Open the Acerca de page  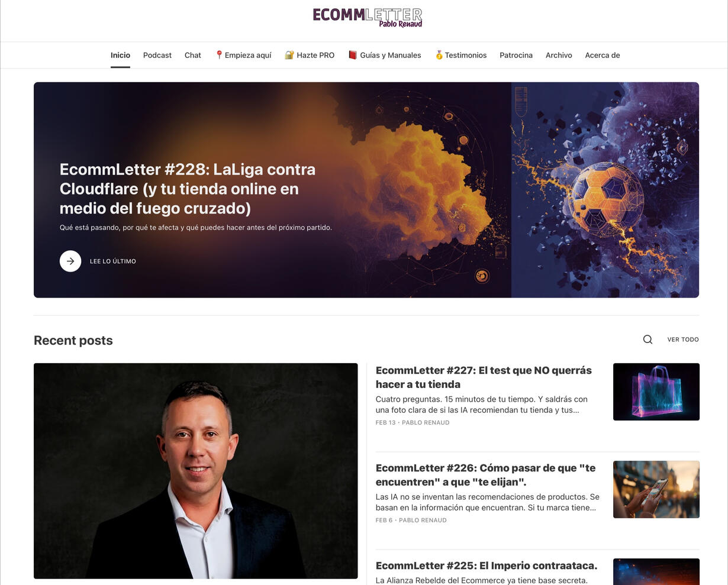coord(603,55)
